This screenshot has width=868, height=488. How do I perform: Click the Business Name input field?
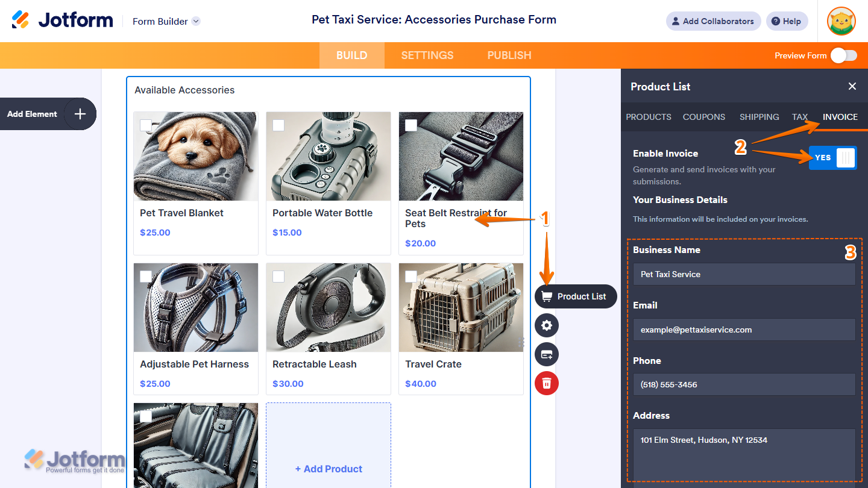tap(744, 274)
